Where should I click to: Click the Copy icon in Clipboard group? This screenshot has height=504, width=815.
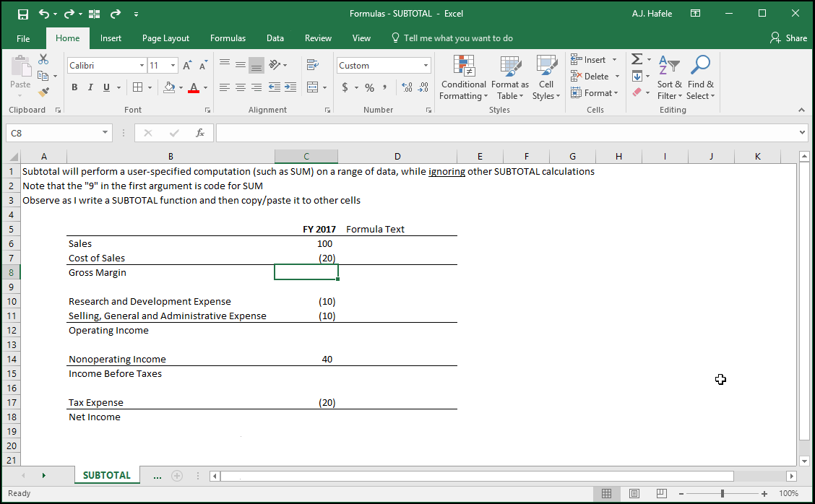43,76
